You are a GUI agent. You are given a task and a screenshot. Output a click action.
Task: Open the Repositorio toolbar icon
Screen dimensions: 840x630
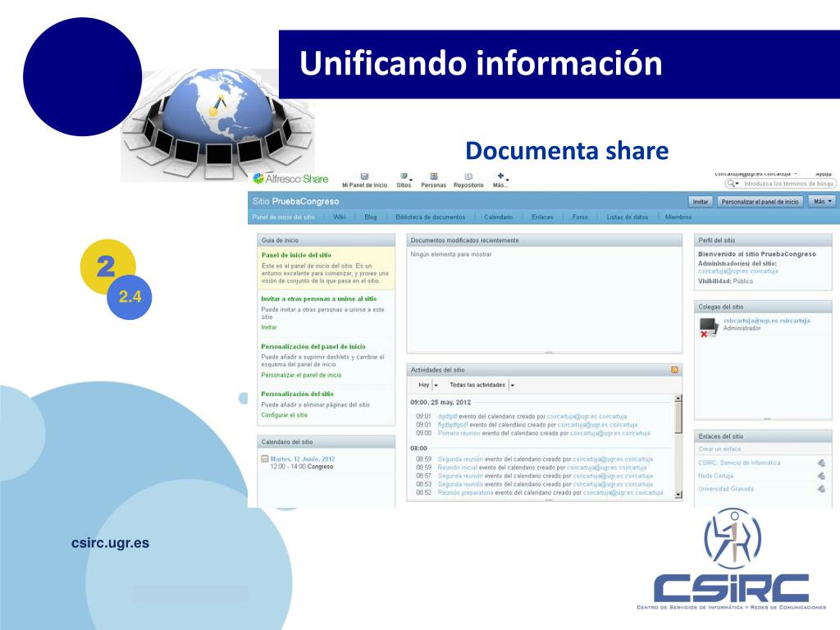pos(468,176)
